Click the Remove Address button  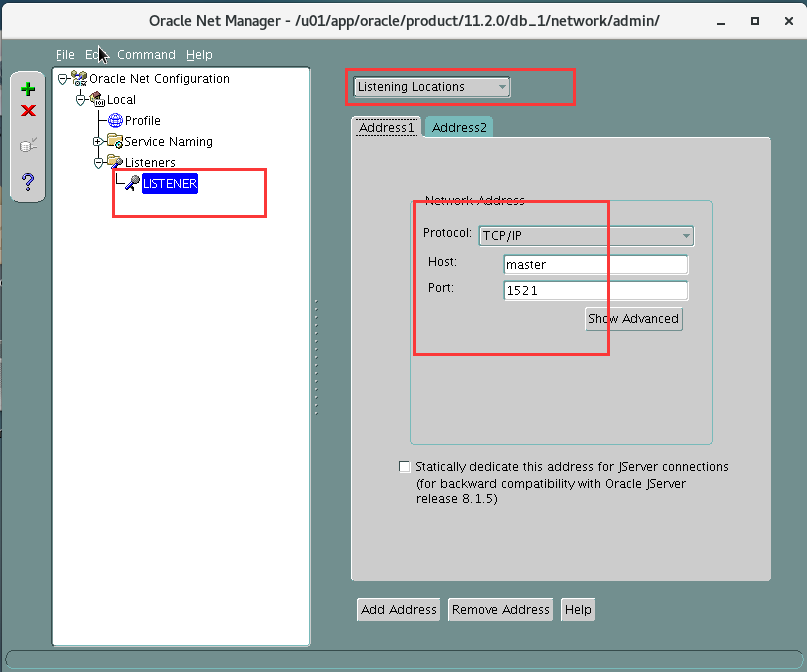[500, 610]
